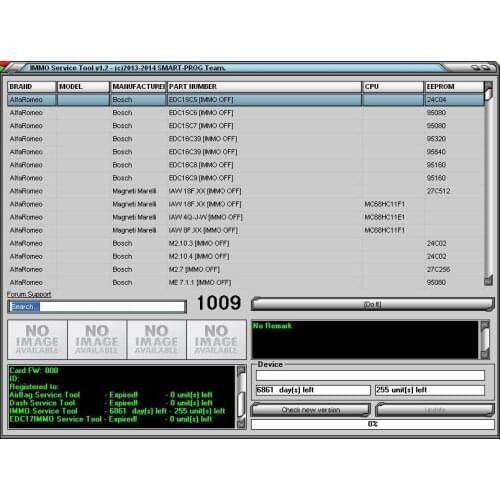Select the 'M2.7 [IMMO OFF]' row
The width and height of the screenshot is (500, 500).
pyautogui.click(x=246, y=269)
